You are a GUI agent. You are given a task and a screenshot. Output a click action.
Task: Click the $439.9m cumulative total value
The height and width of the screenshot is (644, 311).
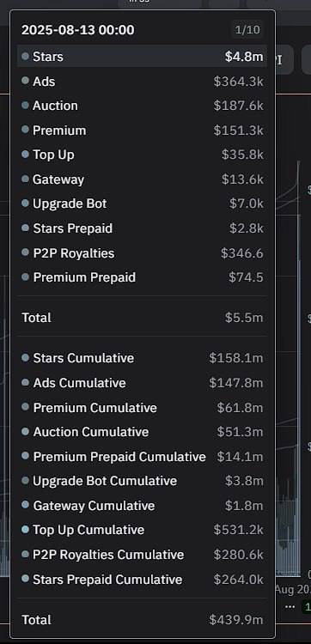point(236,619)
